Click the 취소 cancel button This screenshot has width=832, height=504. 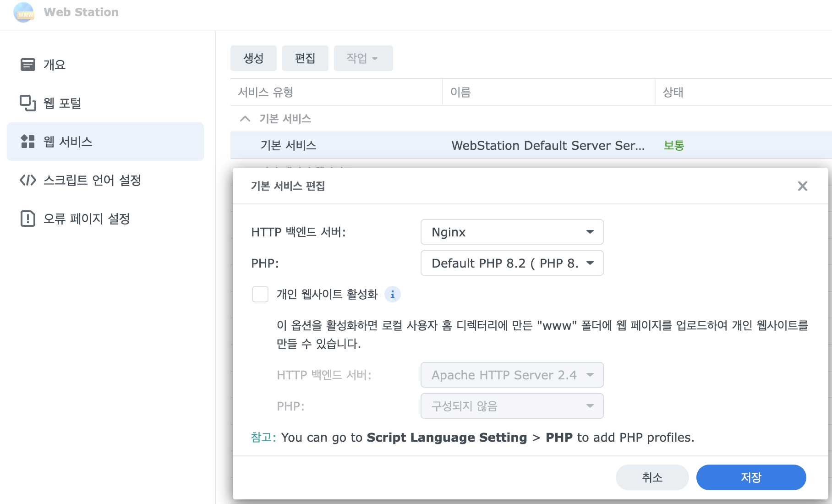[652, 477]
